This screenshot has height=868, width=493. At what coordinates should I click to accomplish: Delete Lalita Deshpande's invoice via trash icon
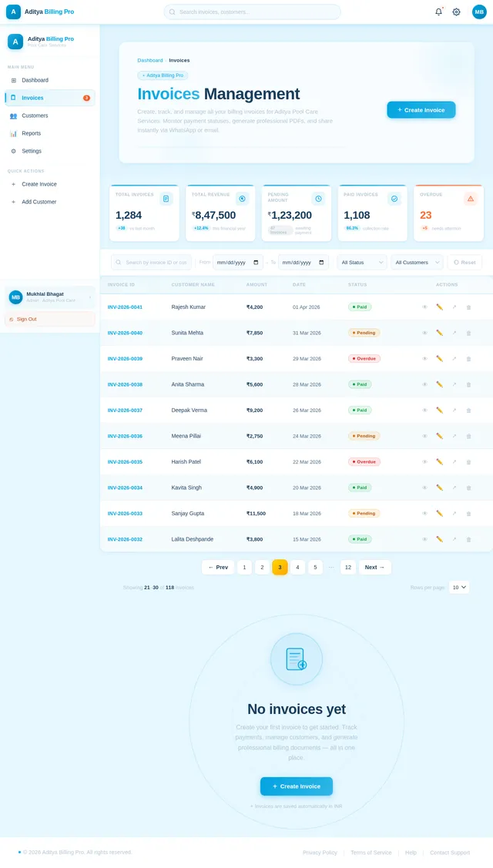click(x=468, y=539)
